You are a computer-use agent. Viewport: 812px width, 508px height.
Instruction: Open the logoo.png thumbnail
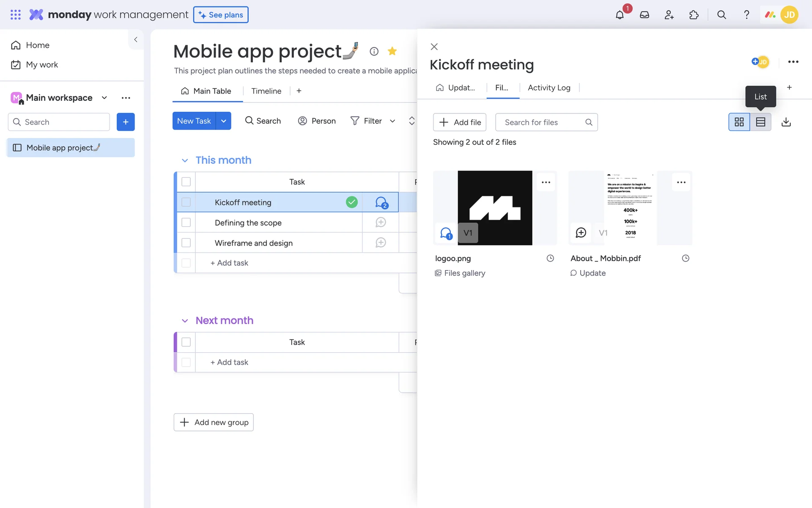(495, 203)
